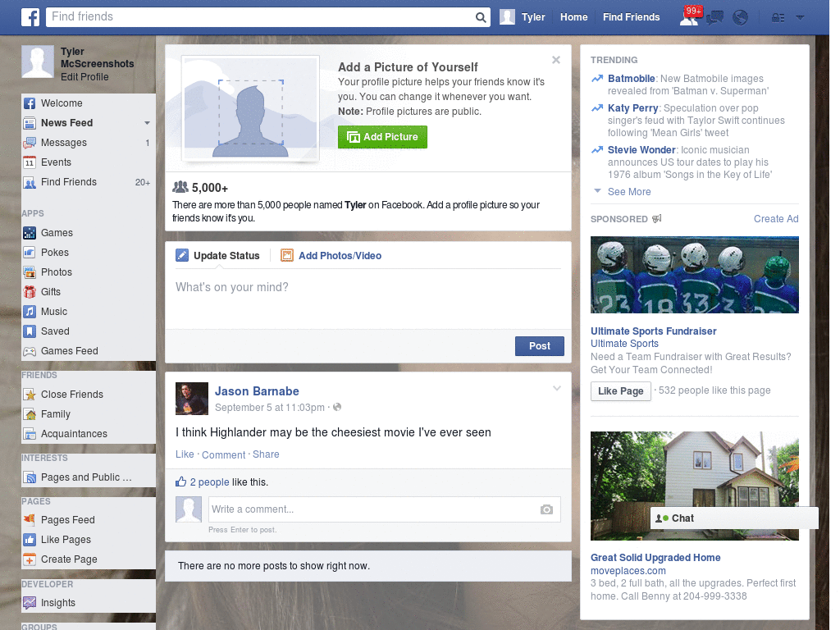The width and height of the screenshot is (840, 630).
Task: Click camera icon in comment box
Action: click(546, 509)
